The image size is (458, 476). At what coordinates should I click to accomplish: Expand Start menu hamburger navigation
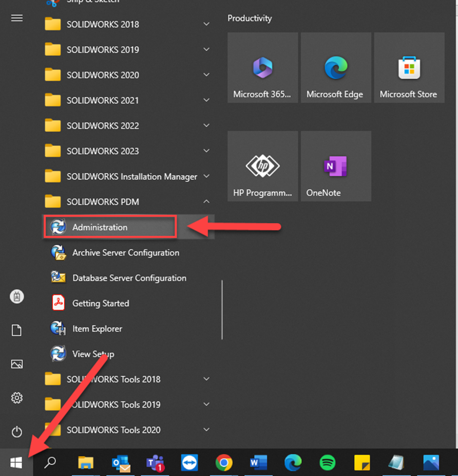click(x=17, y=18)
